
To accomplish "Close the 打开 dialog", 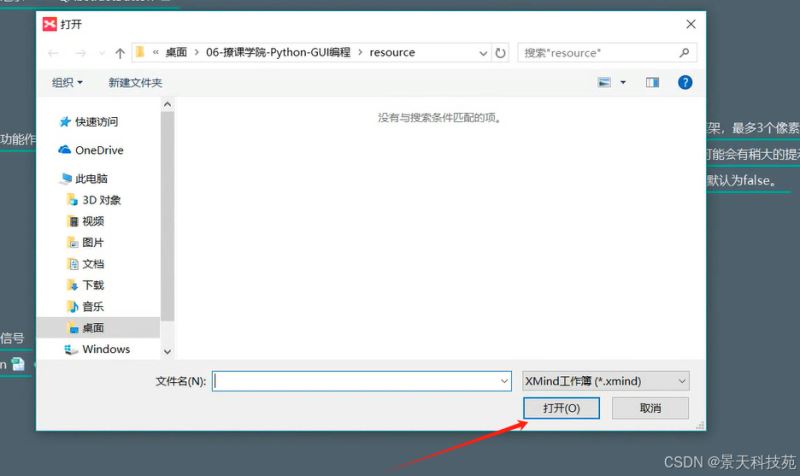I will tap(691, 24).
